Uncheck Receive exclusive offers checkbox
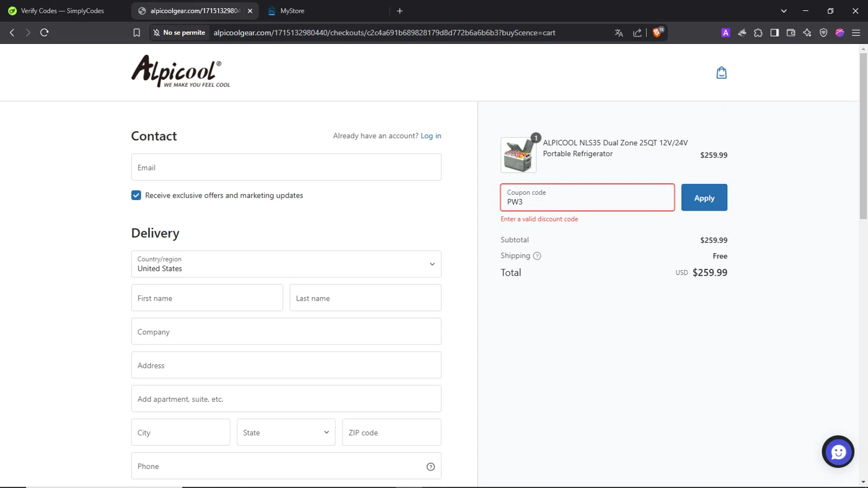This screenshot has height=488, width=868. tap(136, 195)
